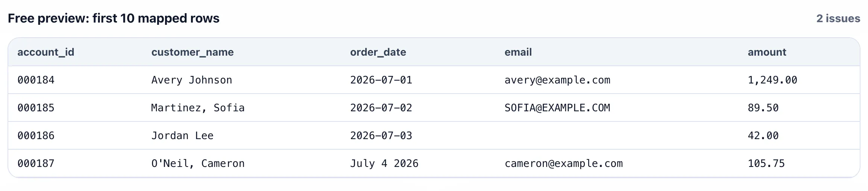Open the 2 issues indicator
This screenshot has height=191, width=868.
838,18
